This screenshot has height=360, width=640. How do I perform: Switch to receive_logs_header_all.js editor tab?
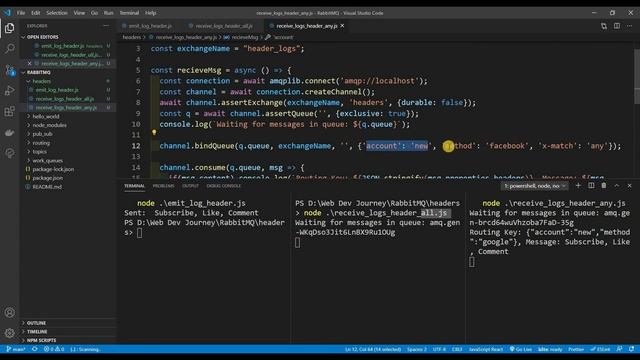224,26
